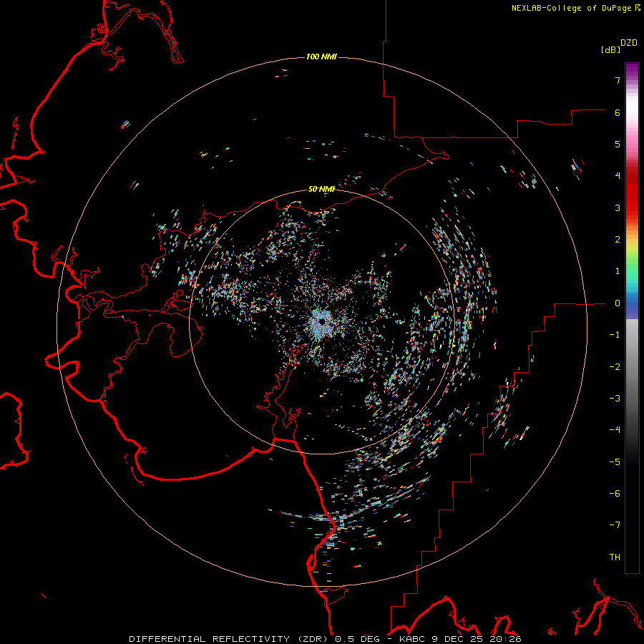Click the colorbar value -7 label
The image size is (644, 644).
(615, 525)
